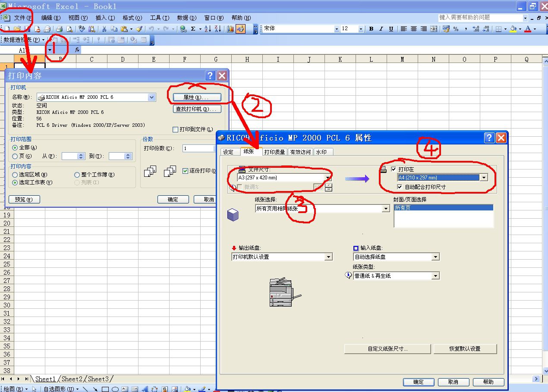Click the Merge and Center icon
The width and height of the screenshot is (548, 392).
coord(434,29)
